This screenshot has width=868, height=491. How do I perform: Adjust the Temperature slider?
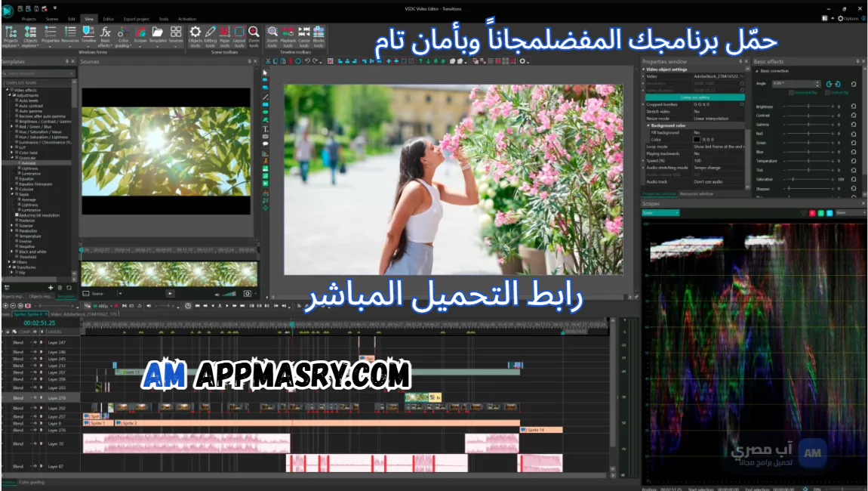(808, 161)
